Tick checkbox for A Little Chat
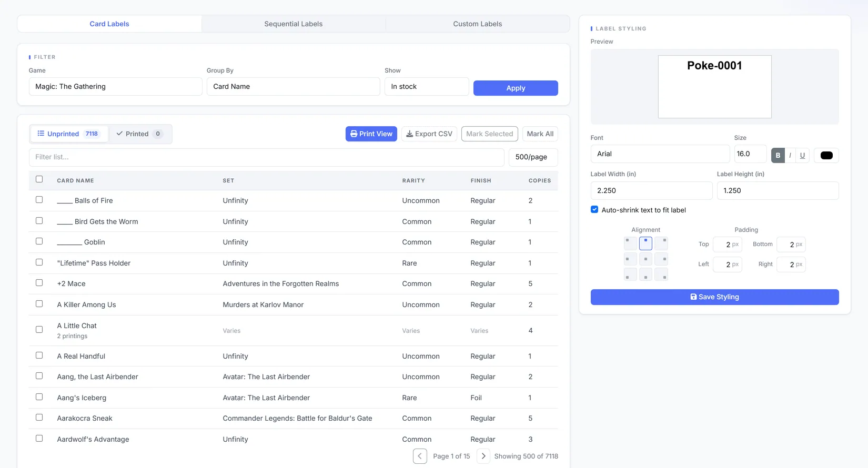868x468 pixels. pos(39,330)
